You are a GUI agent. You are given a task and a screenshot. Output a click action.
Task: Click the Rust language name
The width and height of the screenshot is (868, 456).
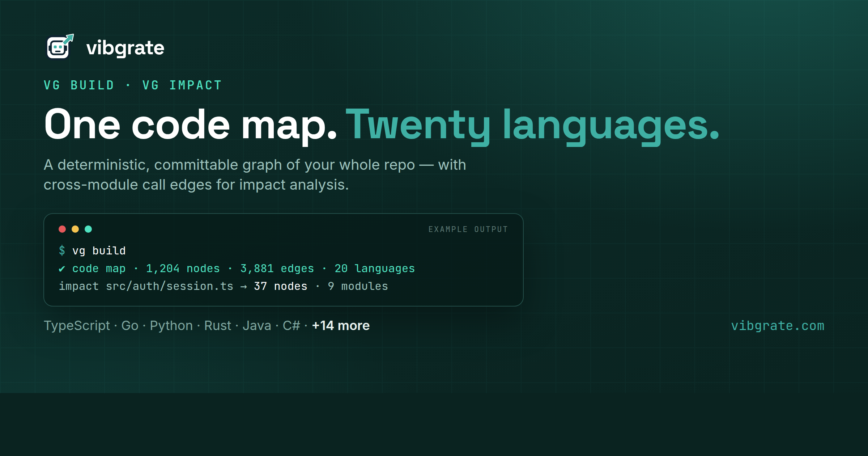[218, 326]
